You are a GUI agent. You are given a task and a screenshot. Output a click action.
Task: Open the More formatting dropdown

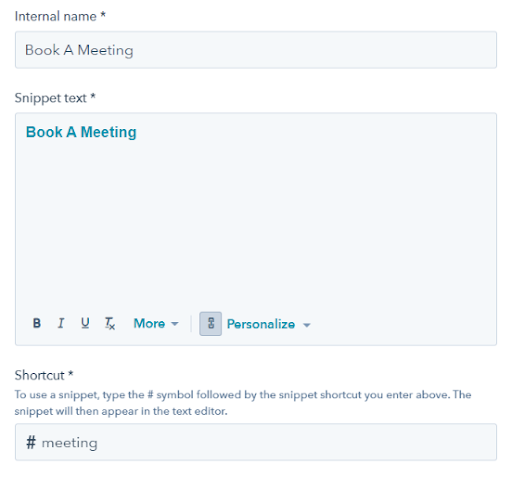156,323
